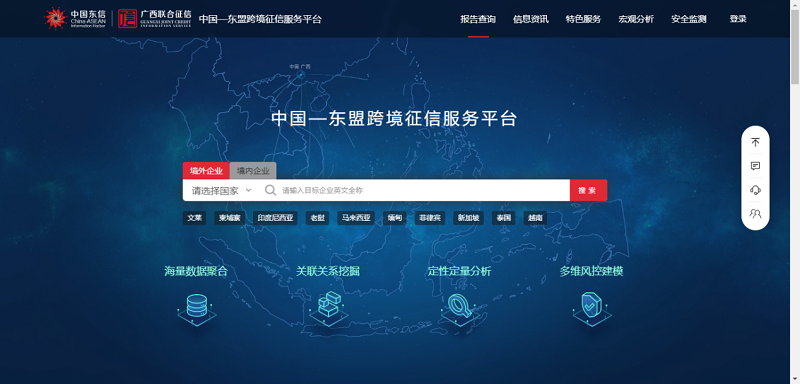This screenshot has height=384, width=800.
Task: Click the large center platform title text
Action: pyautogui.click(x=394, y=119)
